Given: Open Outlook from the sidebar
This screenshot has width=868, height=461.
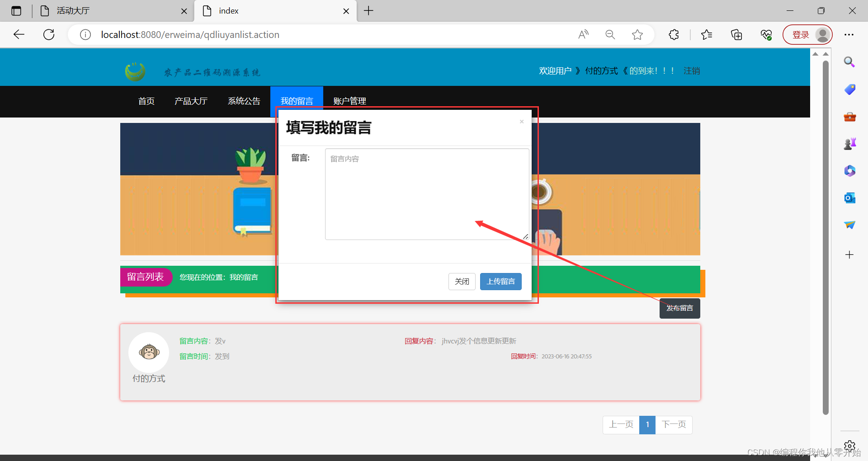Looking at the screenshot, I should coord(849,198).
